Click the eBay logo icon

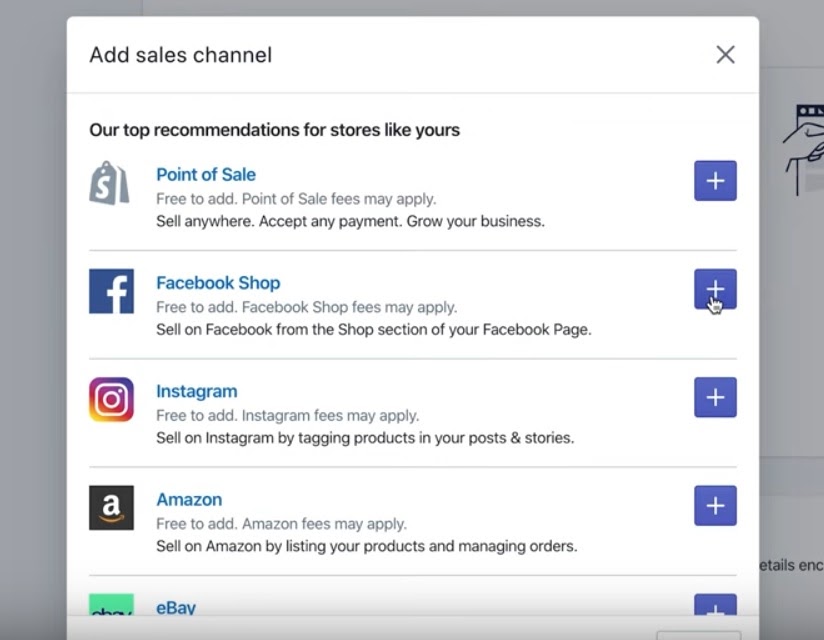[x=111, y=606]
